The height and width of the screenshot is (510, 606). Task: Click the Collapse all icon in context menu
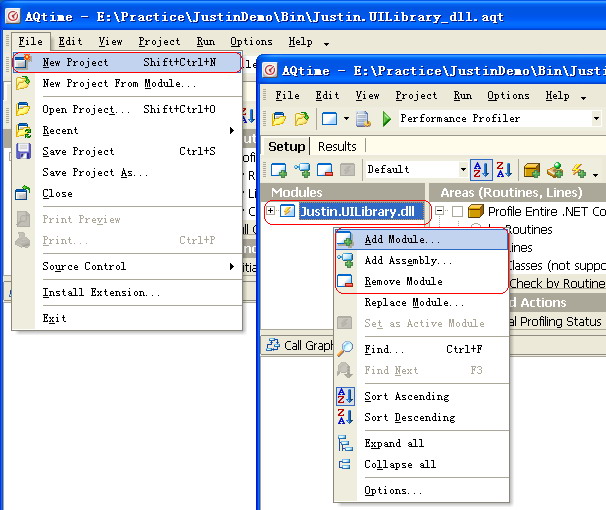(x=345, y=464)
